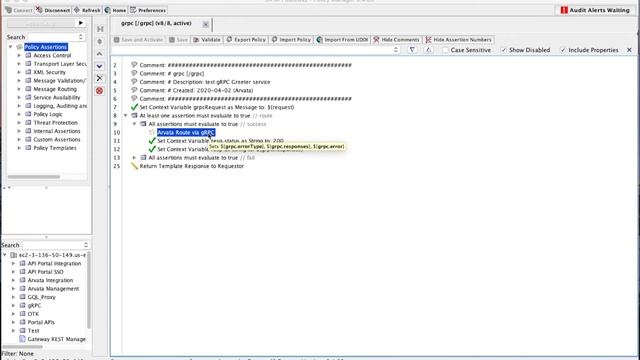Select the GQL_Proxy folder

coord(41,297)
